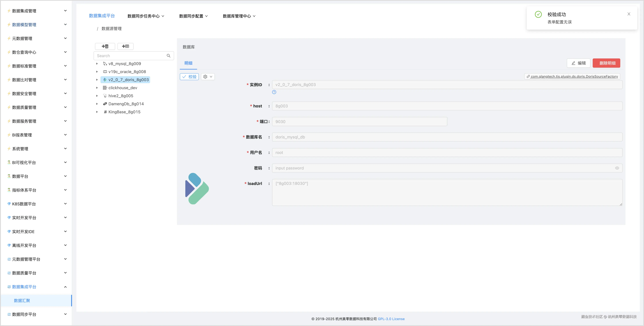Click the help icon under 实例ID field
Screen dimensions: 644x326
click(274, 92)
